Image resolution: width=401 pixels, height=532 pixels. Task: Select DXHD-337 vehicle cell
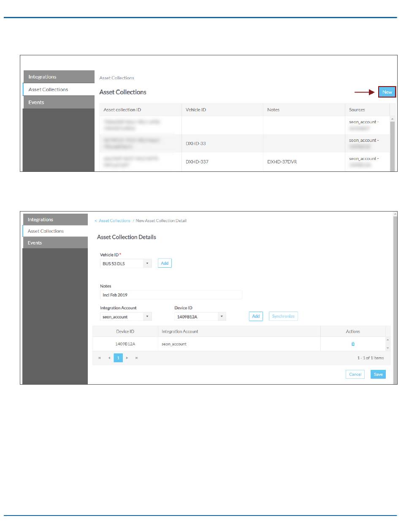coord(222,161)
